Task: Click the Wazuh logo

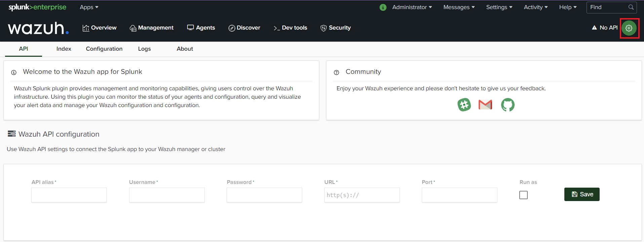Action: (x=38, y=28)
